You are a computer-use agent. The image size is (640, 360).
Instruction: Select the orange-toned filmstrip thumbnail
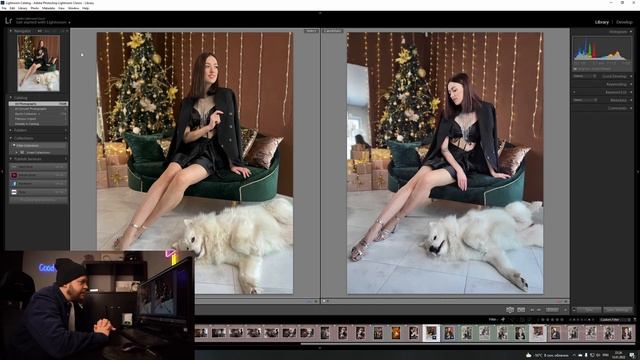(396, 333)
